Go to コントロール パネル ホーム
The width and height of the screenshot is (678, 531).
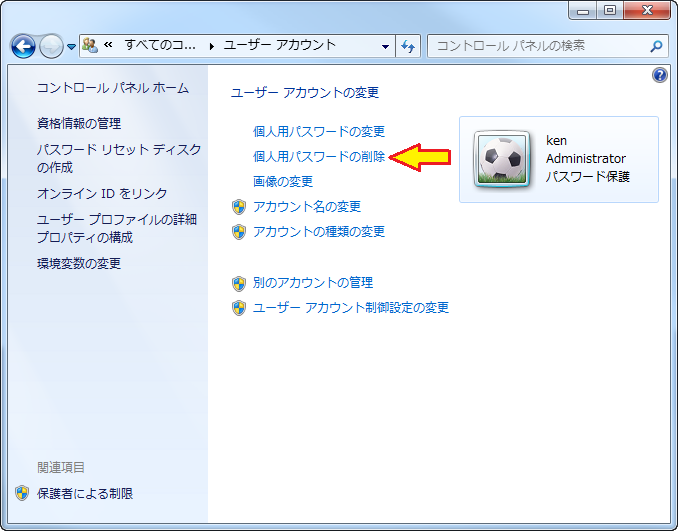click(x=112, y=88)
